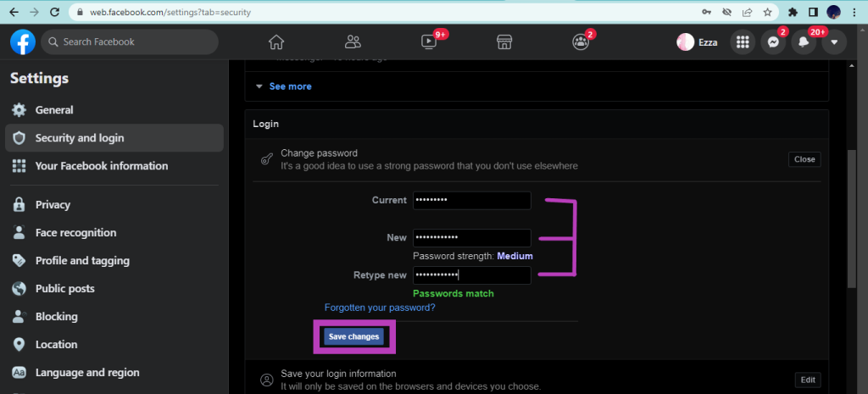Click the Change password heading

[x=319, y=153]
